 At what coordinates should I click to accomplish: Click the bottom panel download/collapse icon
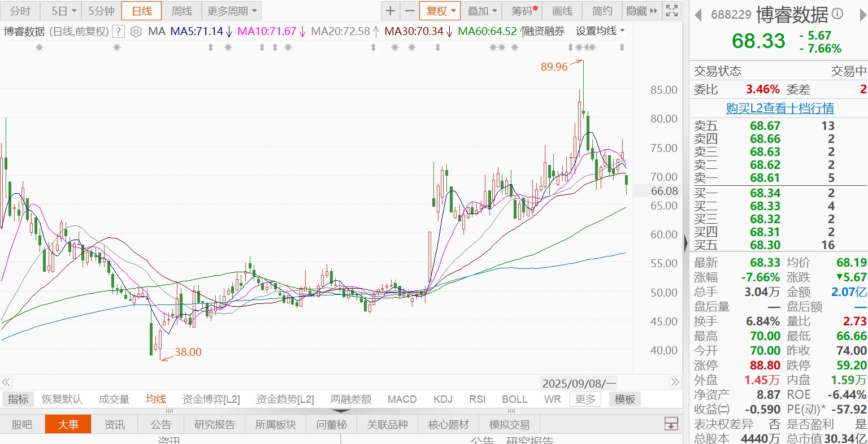pos(671,424)
